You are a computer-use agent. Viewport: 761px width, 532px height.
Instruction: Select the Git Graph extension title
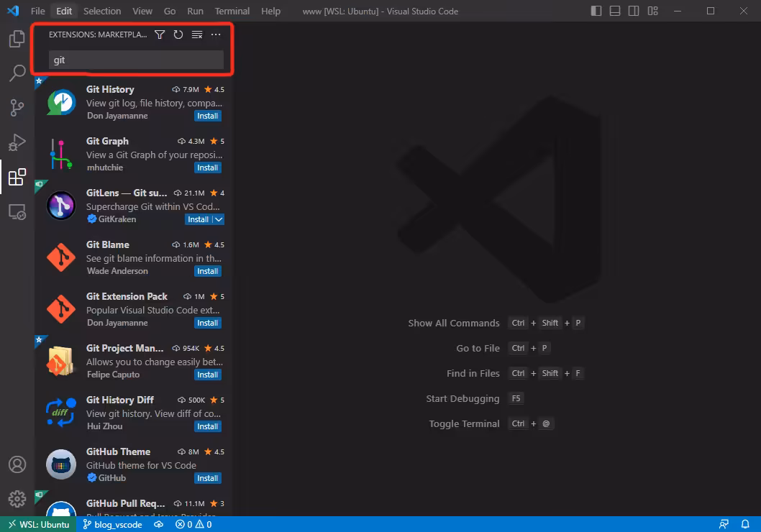pos(107,141)
